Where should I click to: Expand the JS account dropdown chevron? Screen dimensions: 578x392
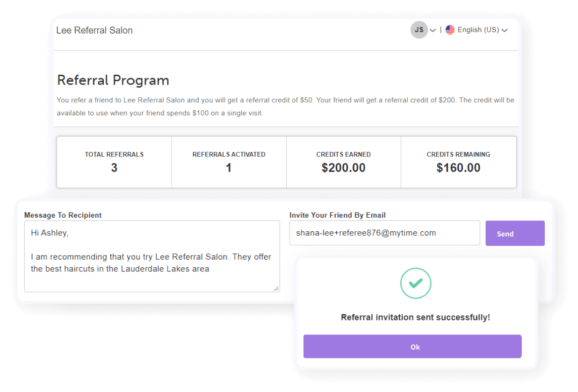pos(433,30)
